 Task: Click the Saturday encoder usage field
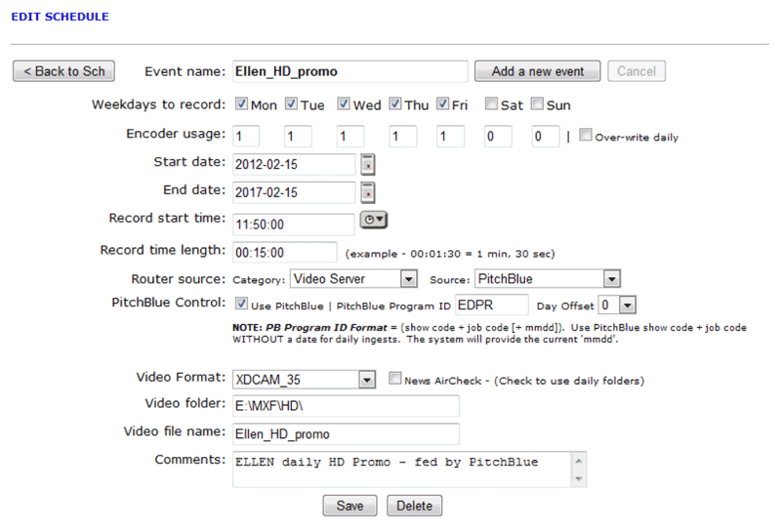coord(498,137)
